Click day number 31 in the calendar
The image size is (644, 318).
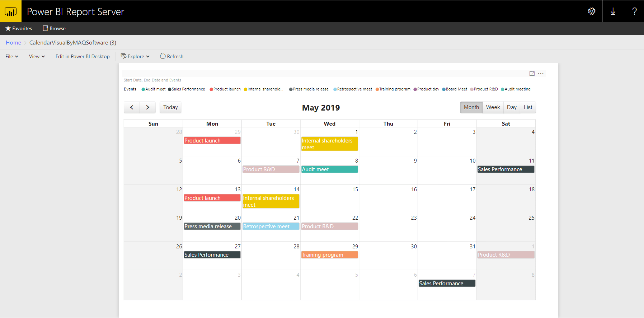[x=473, y=247]
